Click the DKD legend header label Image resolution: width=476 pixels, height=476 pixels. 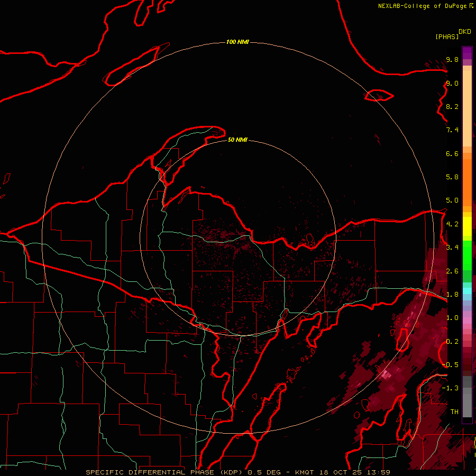coord(465,32)
